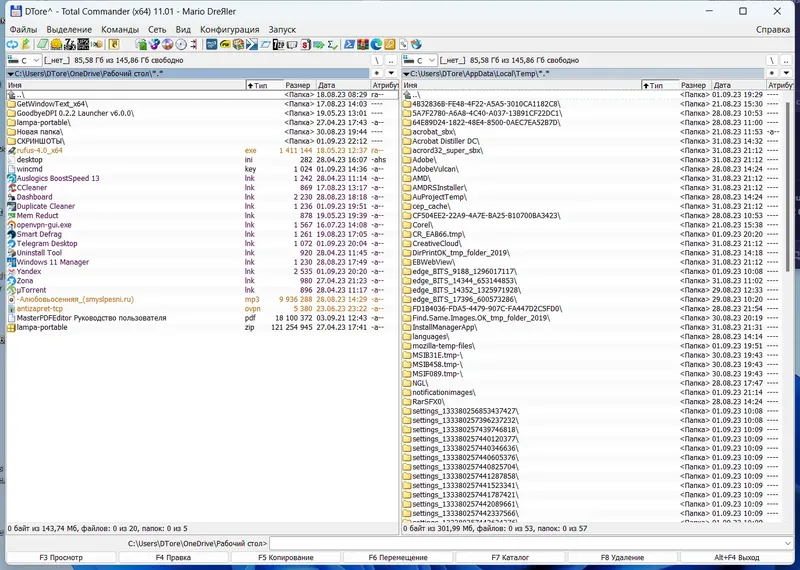
Task: Select the acrobat_sbx folder in right panel
Action: (435, 131)
